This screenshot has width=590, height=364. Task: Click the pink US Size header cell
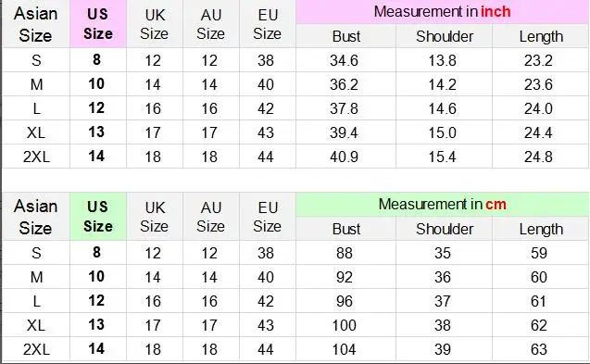[x=98, y=24]
